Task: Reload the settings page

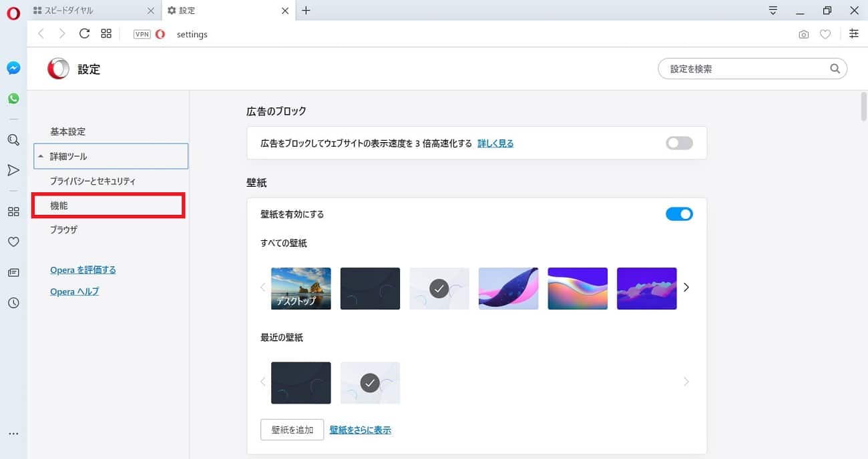Action: [84, 34]
